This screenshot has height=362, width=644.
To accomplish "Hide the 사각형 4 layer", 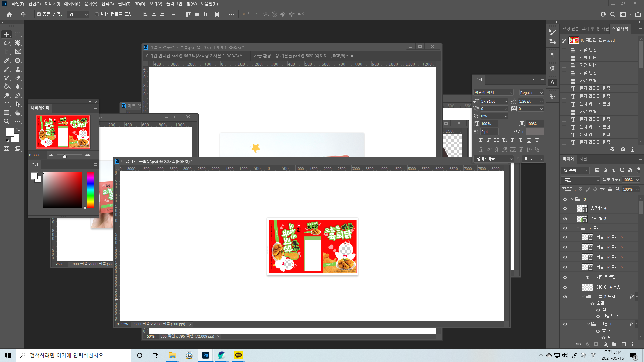I will coord(565,208).
